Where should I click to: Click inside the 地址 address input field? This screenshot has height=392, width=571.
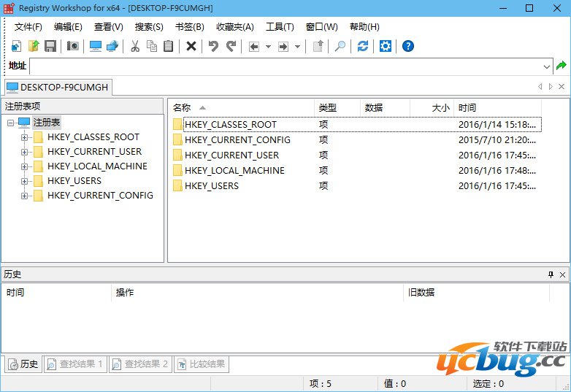pyautogui.click(x=285, y=66)
